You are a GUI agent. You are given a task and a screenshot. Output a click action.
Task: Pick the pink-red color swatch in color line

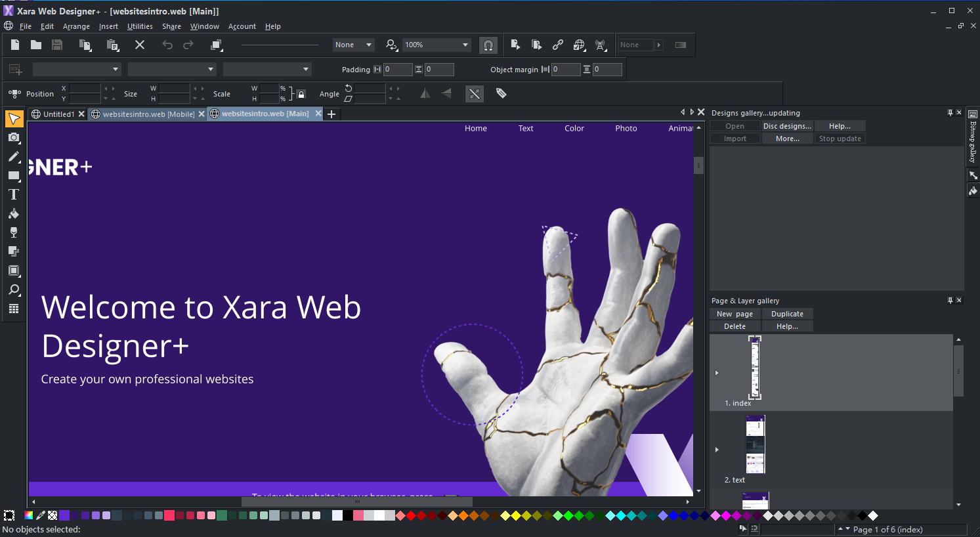point(169,515)
